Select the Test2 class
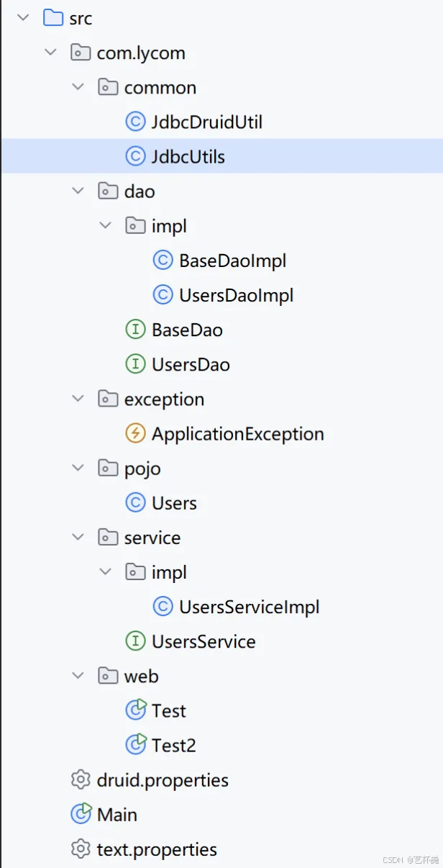Viewport: 443px width, 868px height. (173, 745)
